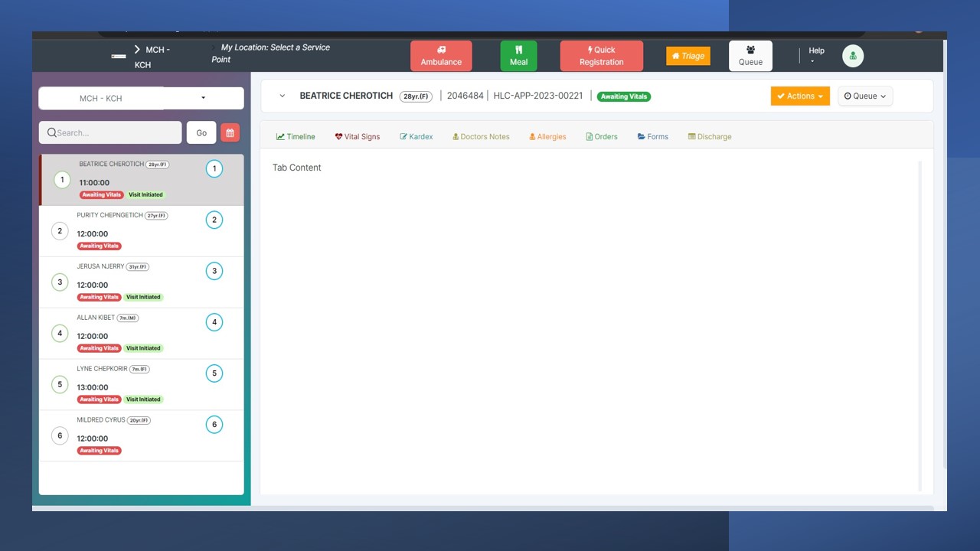Click queue position 5 circle for Lyne
Image resolution: width=980 pixels, height=551 pixels.
(60, 384)
